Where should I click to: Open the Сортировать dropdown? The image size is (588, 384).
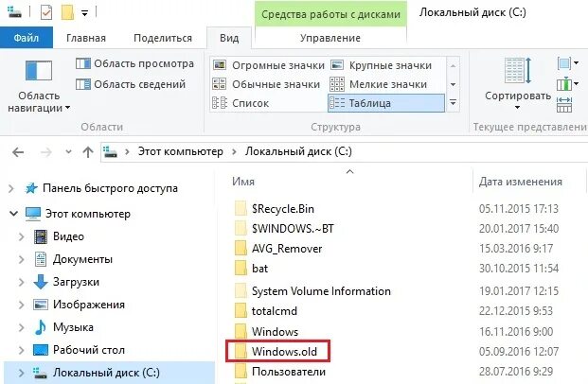tap(518, 84)
